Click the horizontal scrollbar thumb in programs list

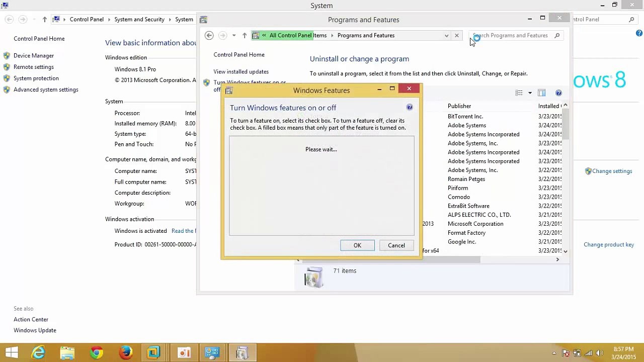(391, 259)
